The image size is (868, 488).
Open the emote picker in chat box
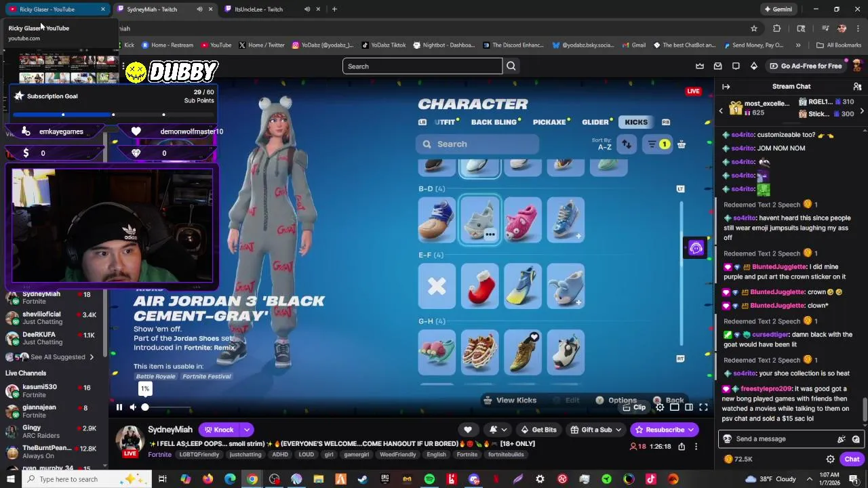click(x=856, y=439)
